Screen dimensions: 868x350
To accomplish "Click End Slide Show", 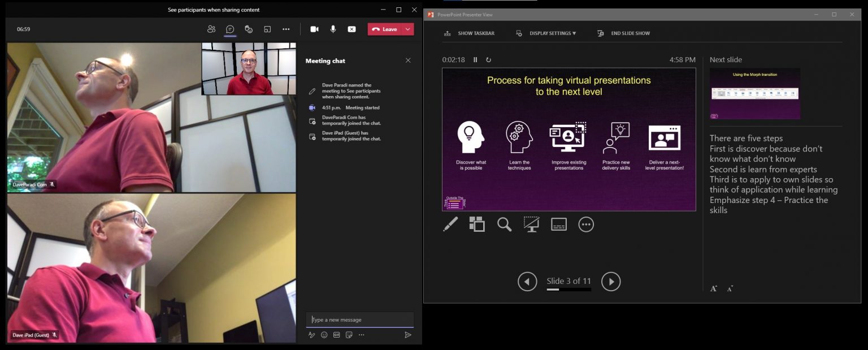I will tap(628, 33).
